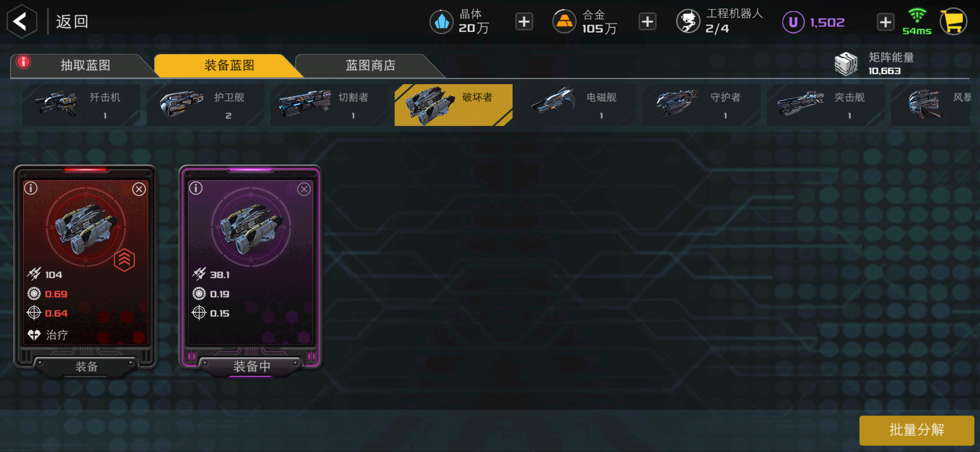Click the 批量分解 button
Viewport: 980px width, 452px height.
pyautogui.click(x=917, y=430)
